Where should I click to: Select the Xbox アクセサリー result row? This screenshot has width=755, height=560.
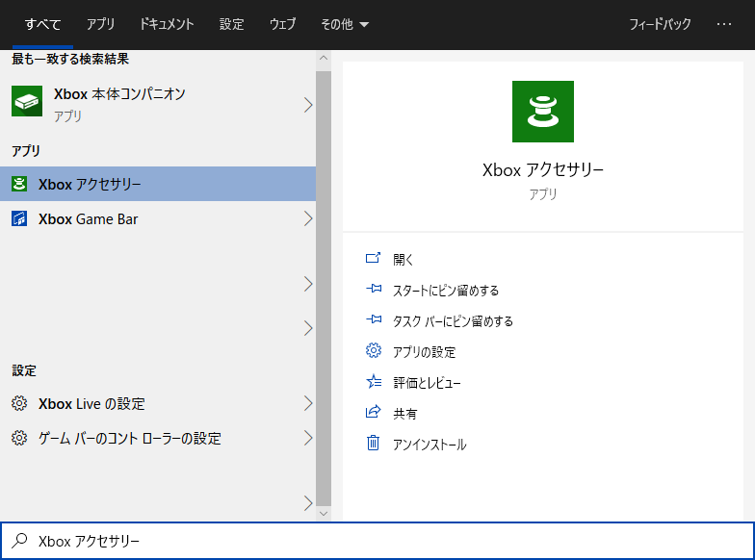[158, 184]
